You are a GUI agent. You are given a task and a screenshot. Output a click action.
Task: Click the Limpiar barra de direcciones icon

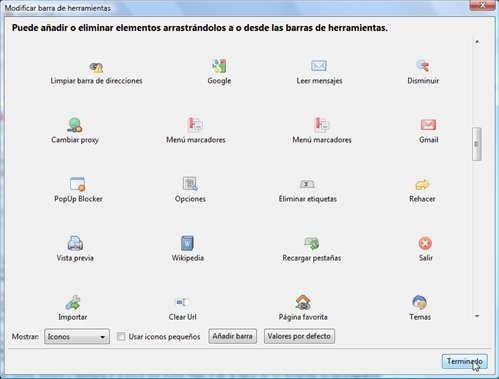click(96, 67)
